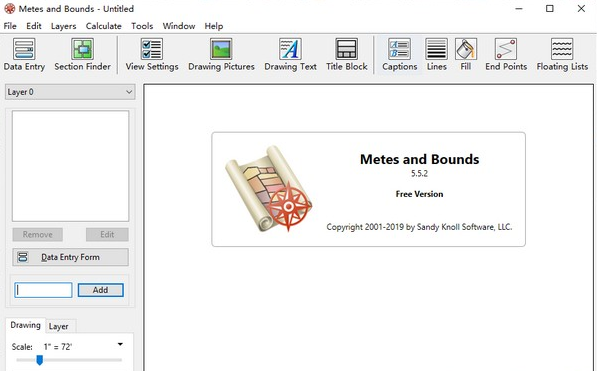This screenshot has width=597, height=371.
Task: Click the icon on Data Entry Form button
Action: [x=23, y=257]
